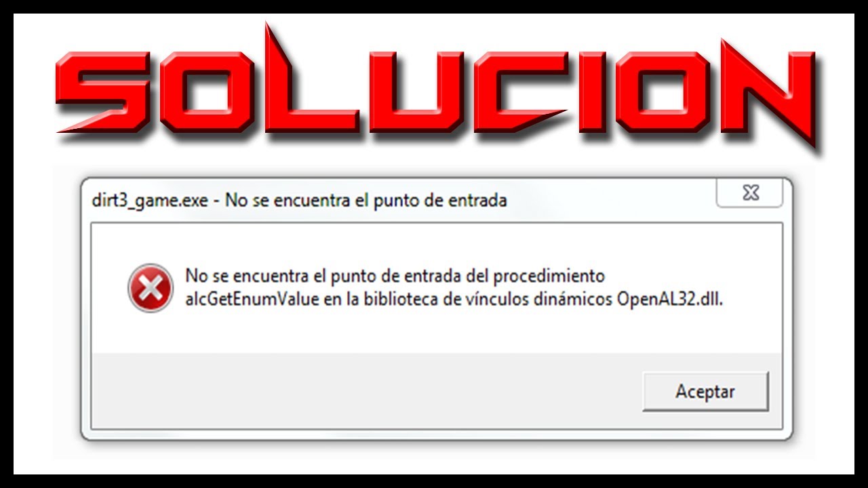Image resolution: width=868 pixels, height=488 pixels.
Task: Click the alcGetEnumValue word in the message
Action: 252,300
